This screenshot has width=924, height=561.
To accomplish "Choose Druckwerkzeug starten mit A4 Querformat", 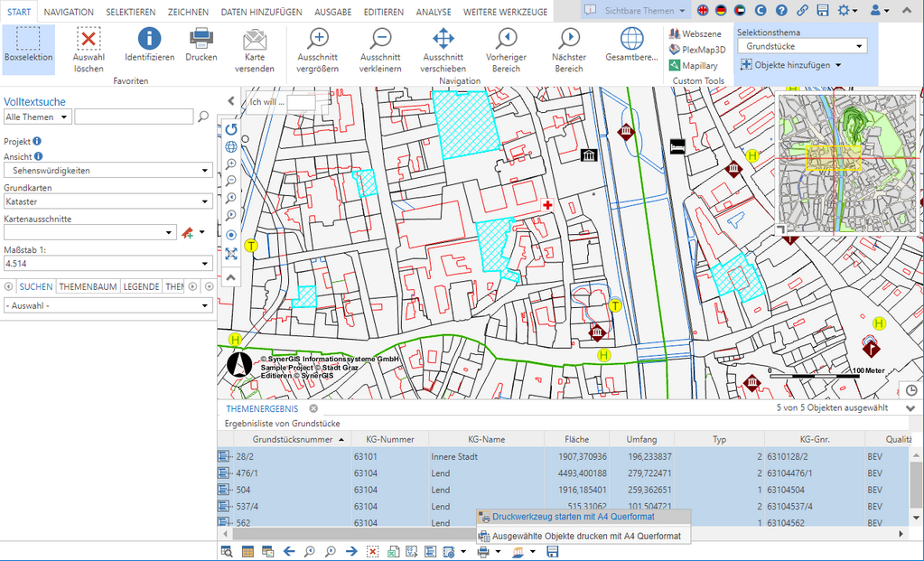I will point(574,517).
